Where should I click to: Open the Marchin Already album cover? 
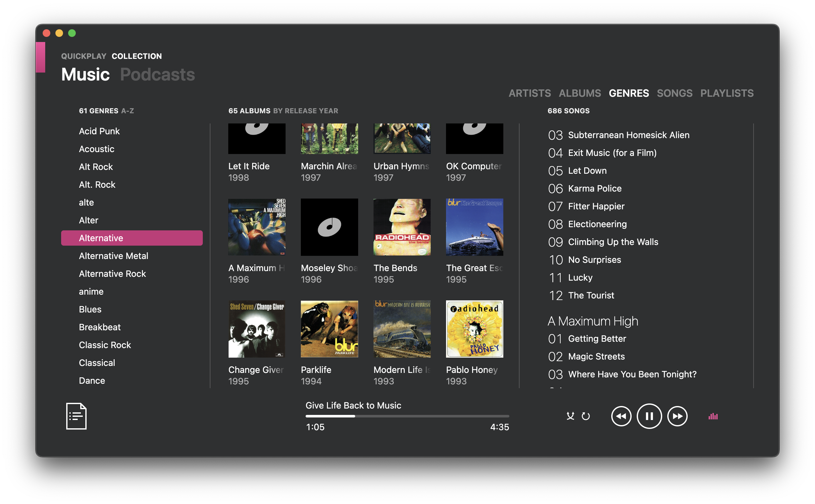pos(330,139)
